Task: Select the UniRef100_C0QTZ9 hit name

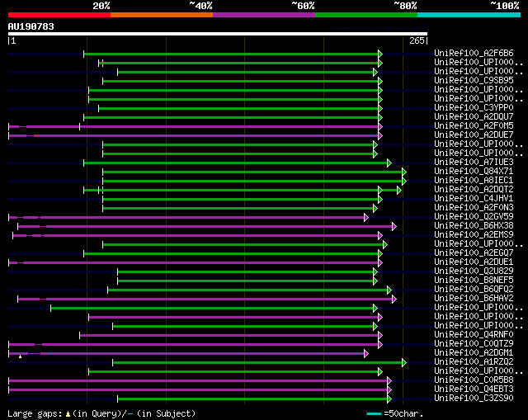Action: point(474,344)
